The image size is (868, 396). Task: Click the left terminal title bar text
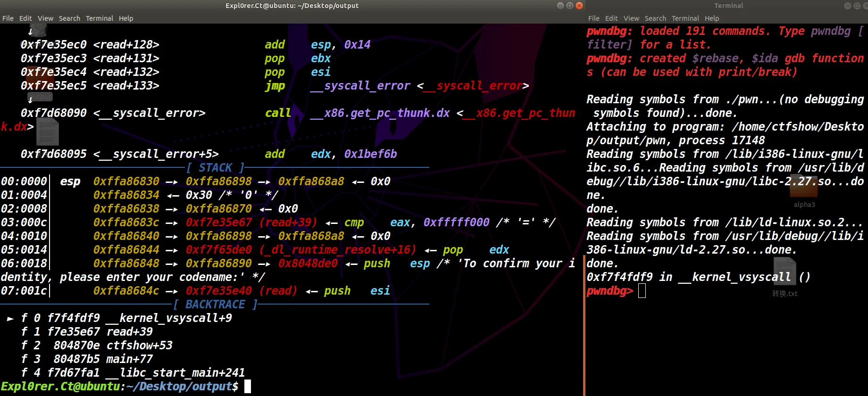[x=292, y=6]
